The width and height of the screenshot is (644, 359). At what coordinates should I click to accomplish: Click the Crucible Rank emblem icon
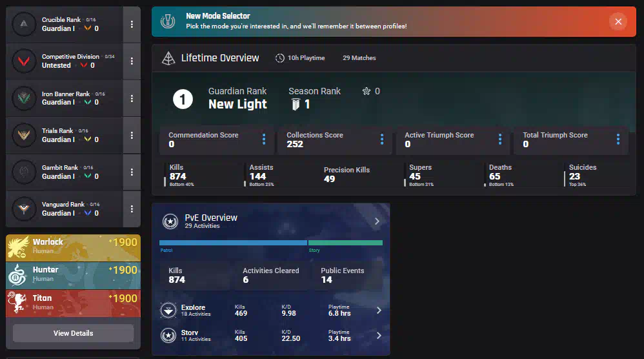24,25
